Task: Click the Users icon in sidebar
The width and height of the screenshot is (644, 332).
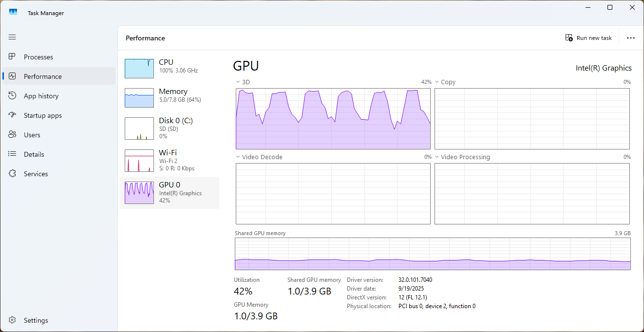Action: [13, 135]
